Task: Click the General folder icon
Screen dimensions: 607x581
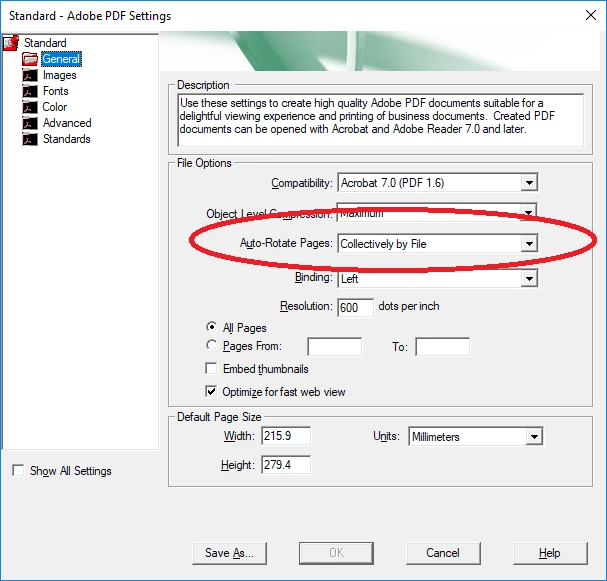Action: click(30, 59)
